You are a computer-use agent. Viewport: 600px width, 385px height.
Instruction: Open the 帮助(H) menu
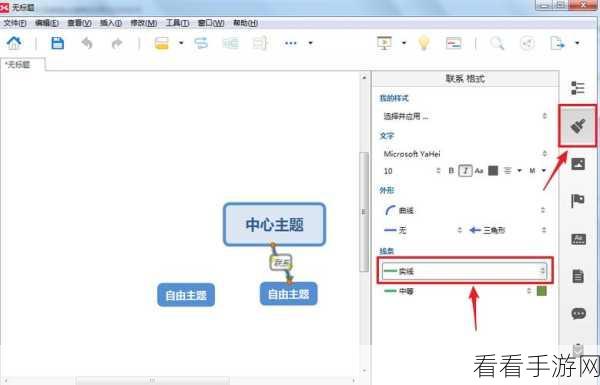pos(245,23)
